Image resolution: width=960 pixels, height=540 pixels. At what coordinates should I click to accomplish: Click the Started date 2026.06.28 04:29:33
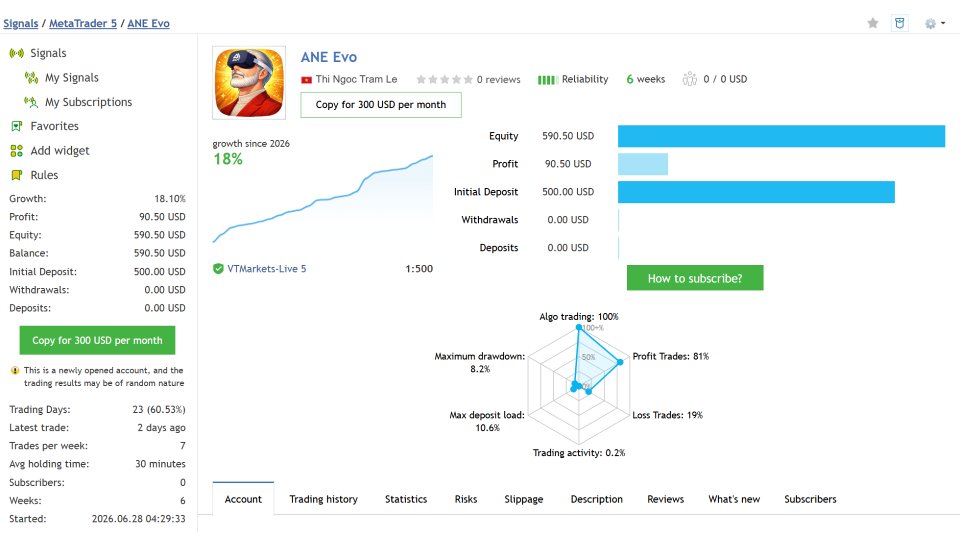click(x=138, y=519)
